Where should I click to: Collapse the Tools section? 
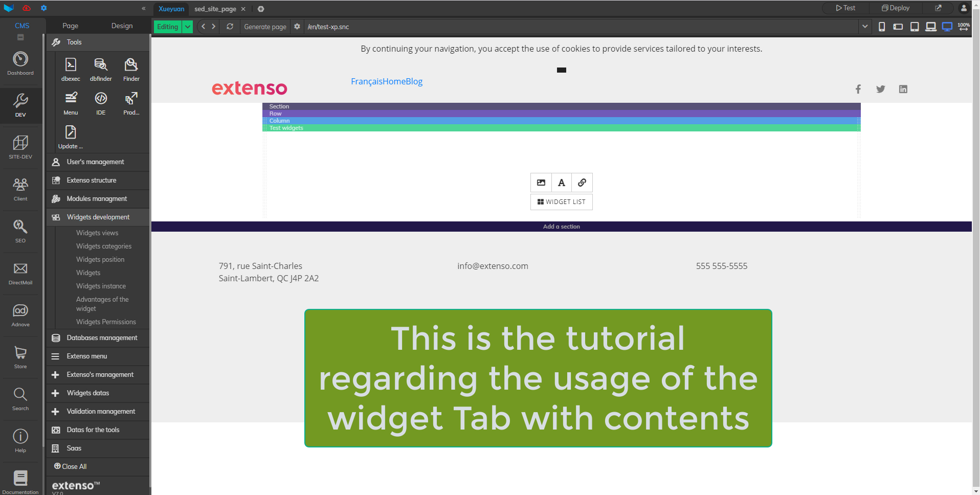coord(98,42)
